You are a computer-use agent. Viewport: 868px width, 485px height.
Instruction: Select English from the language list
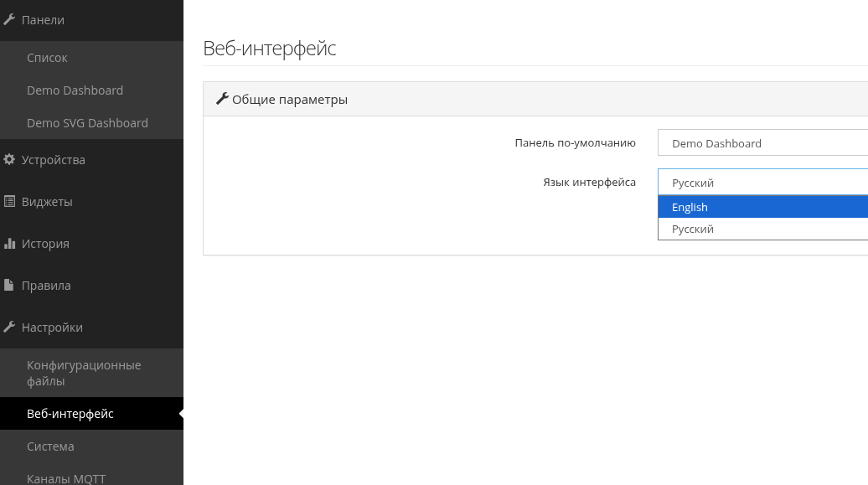click(762, 207)
